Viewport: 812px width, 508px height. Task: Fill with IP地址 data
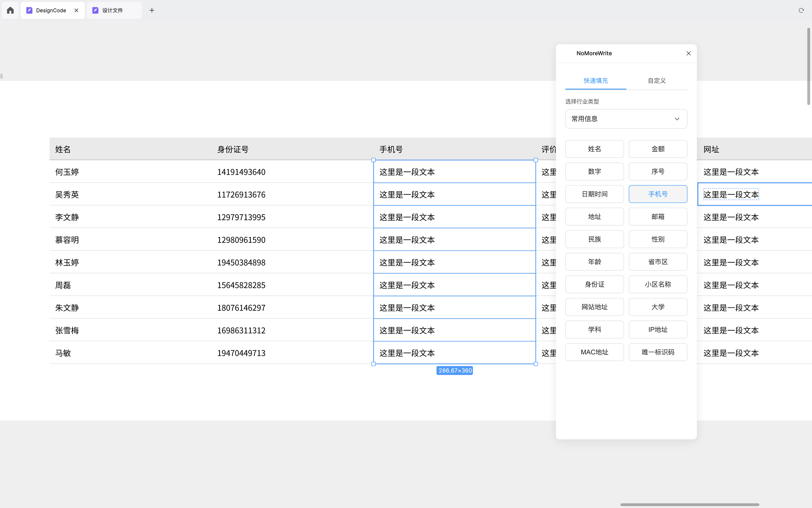(x=658, y=329)
